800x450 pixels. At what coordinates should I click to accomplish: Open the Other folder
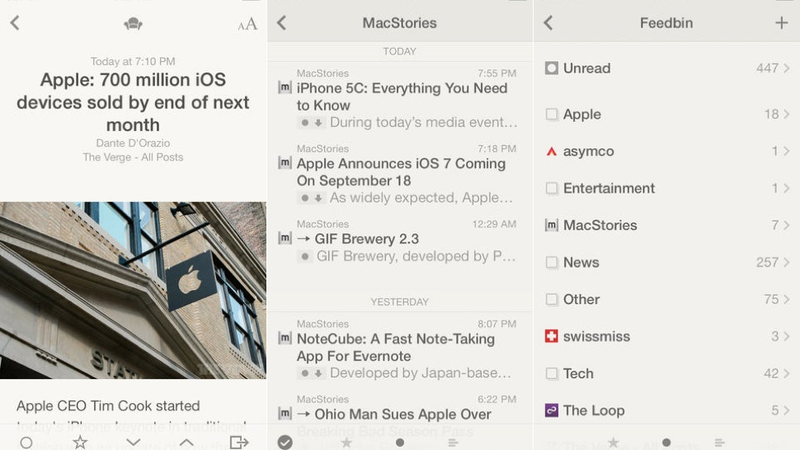coord(667,299)
